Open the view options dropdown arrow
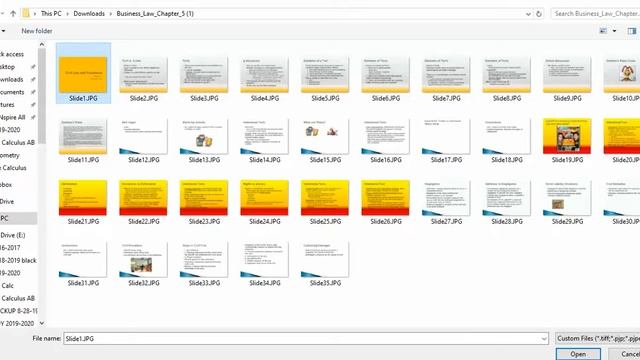 [x=614, y=31]
